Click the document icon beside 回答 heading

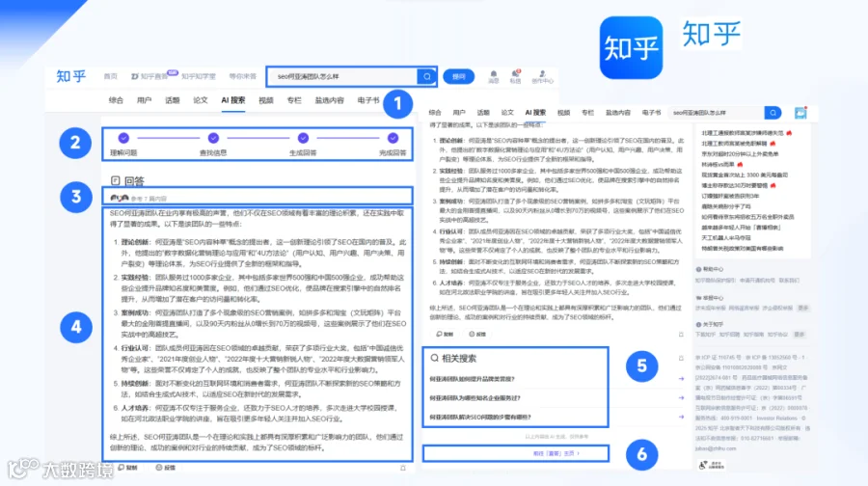pos(115,180)
